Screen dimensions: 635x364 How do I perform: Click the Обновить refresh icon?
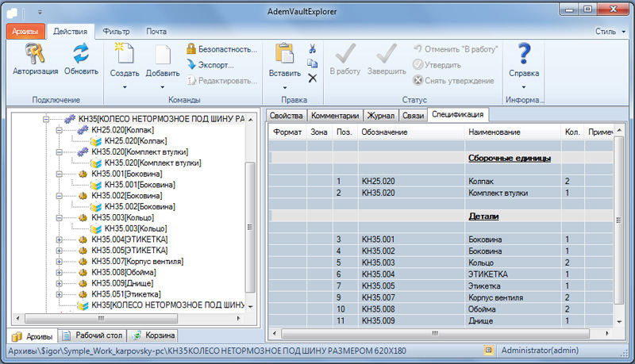click(x=81, y=53)
